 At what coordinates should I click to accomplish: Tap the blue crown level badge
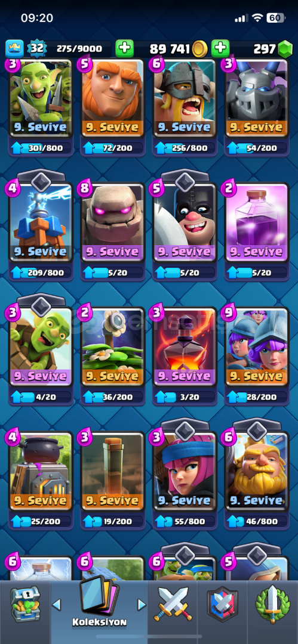click(14, 49)
